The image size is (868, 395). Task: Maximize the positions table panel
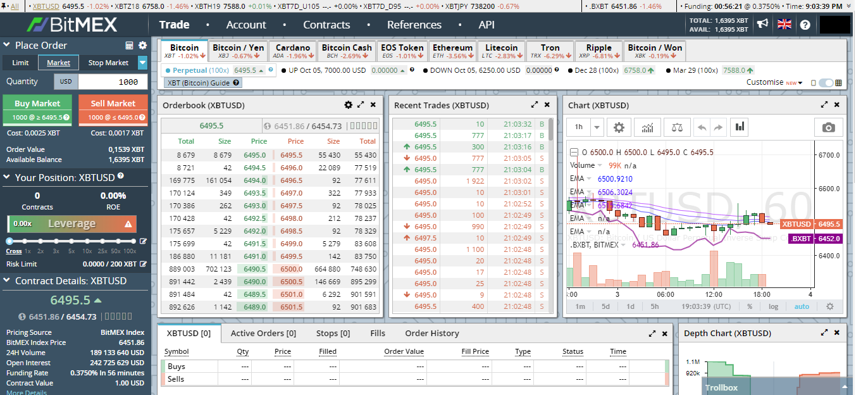[x=652, y=333]
